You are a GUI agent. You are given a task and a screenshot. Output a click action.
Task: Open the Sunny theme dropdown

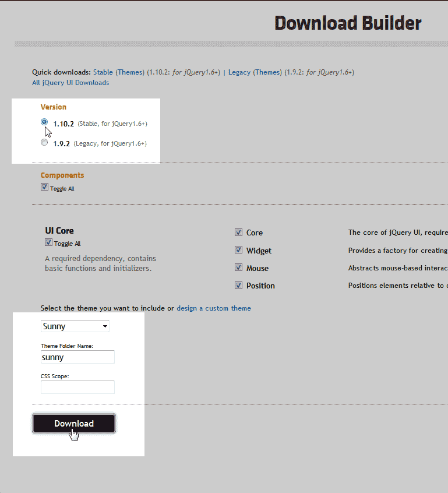tap(75, 326)
